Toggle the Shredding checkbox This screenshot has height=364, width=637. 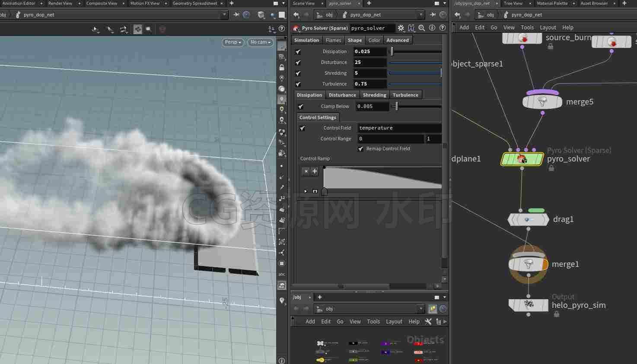298,73
